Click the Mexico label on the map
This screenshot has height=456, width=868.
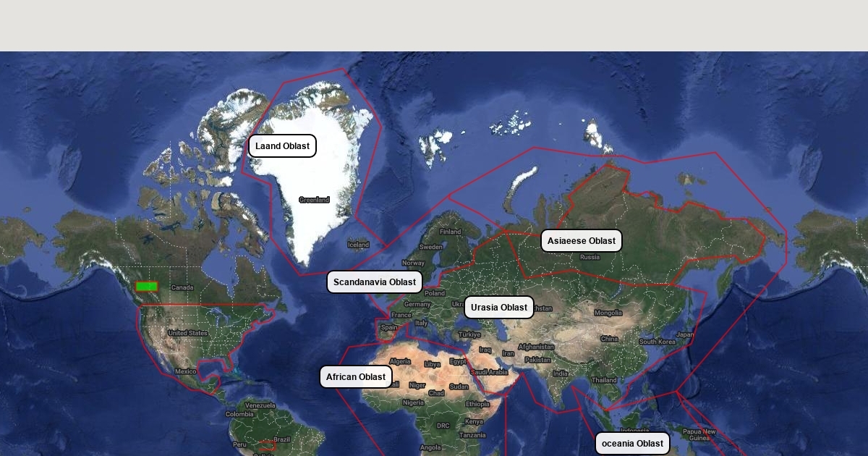(185, 371)
